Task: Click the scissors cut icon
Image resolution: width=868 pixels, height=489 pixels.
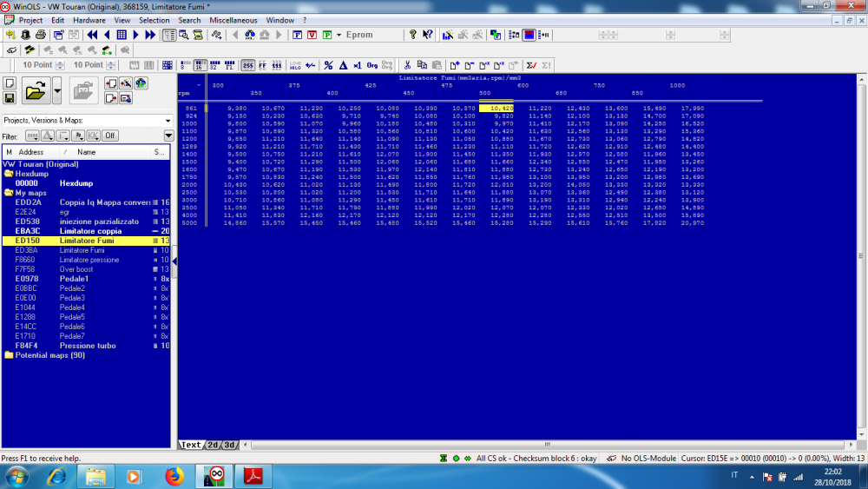Action: [x=407, y=65]
